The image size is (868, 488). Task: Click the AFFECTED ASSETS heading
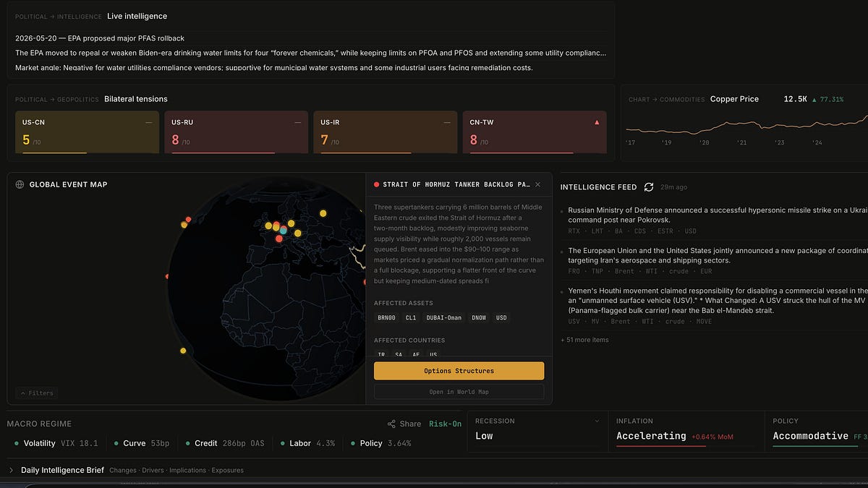click(x=404, y=303)
